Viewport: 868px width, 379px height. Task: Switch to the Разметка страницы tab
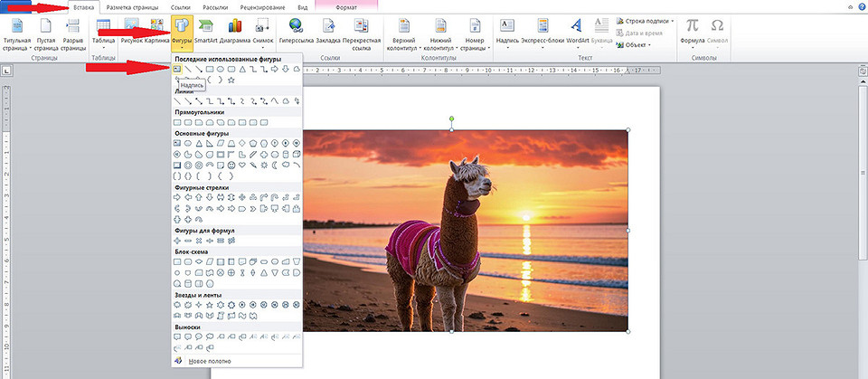click(132, 7)
